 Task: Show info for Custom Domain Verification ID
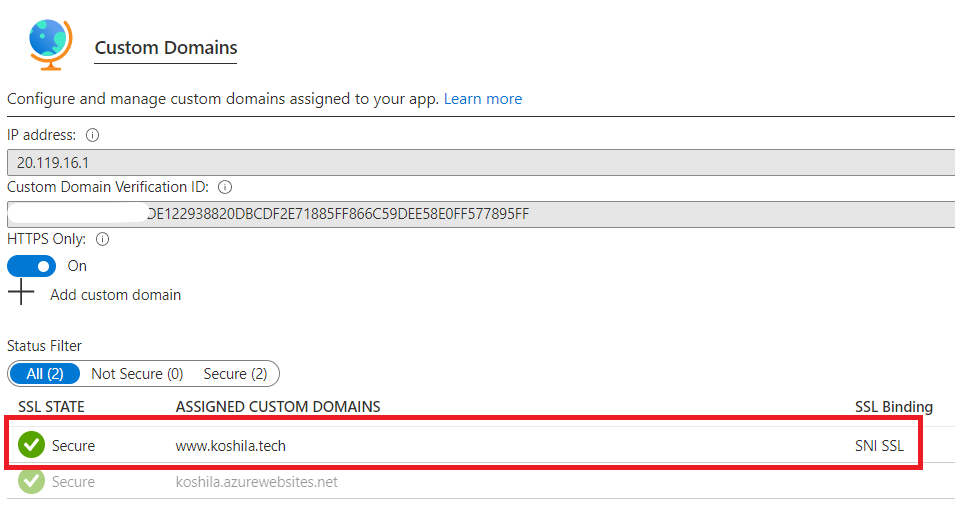tap(225, 188)
